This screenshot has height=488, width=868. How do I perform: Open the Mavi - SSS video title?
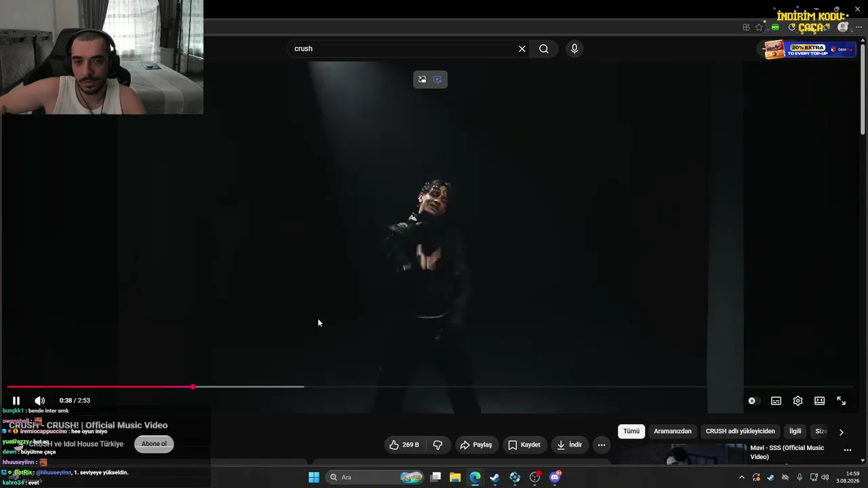tap(787, 452)
